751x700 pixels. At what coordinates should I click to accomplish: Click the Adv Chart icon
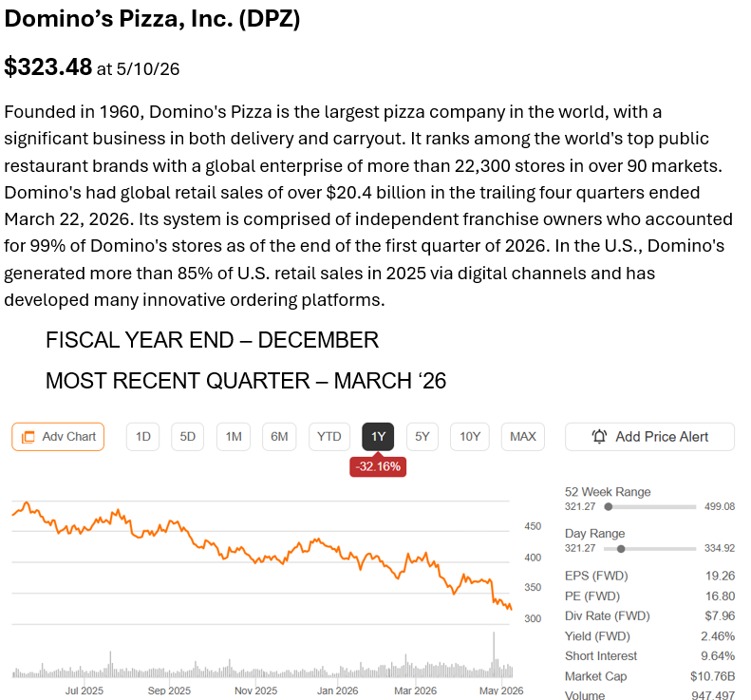(x=28, y=437)
